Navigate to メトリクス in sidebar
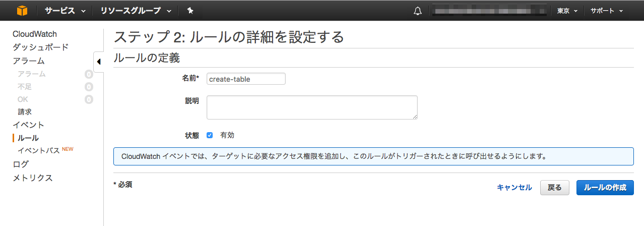This screenshot has width=644, height=226. [33, 178]
